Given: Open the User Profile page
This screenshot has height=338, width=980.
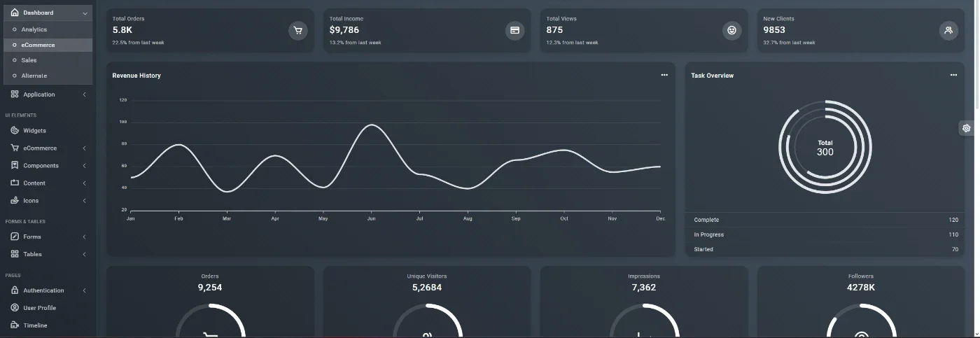Looking at the screenshot, I should click(x=39, y=308).
